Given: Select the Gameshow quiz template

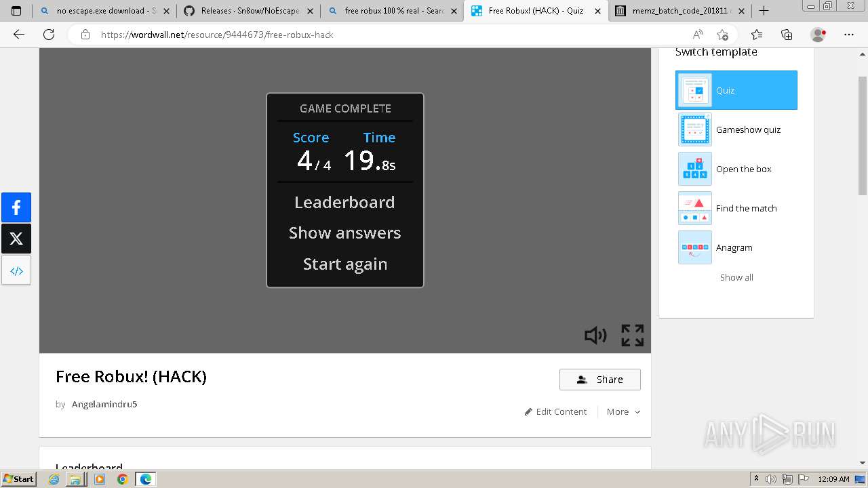Looking at the screenshot, I should pos(736,129).
